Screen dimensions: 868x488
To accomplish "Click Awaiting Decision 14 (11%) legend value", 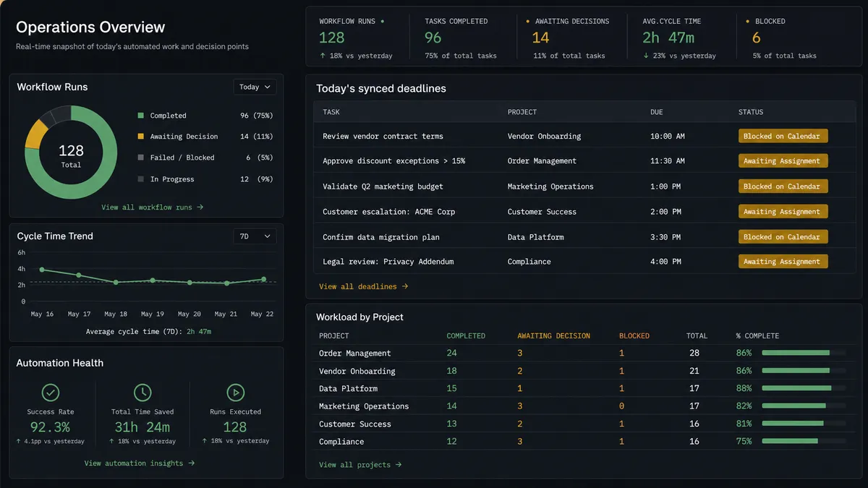I will coord(256,137).
